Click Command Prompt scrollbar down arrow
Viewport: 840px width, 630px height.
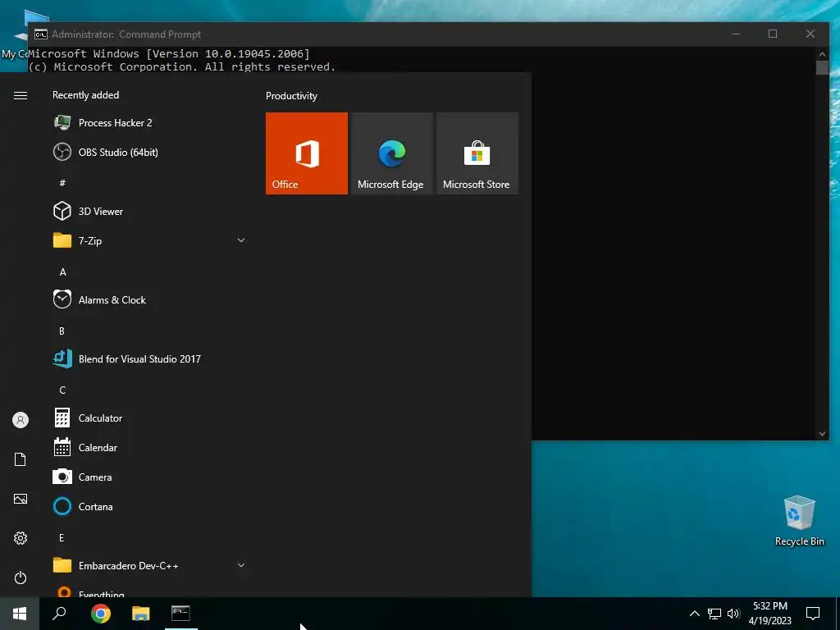click(x=822, y=434)
